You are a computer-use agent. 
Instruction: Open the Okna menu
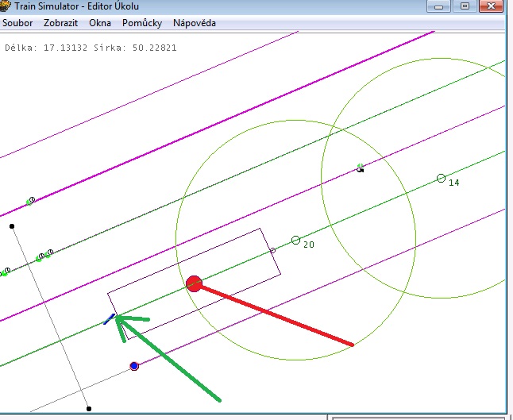100,23
